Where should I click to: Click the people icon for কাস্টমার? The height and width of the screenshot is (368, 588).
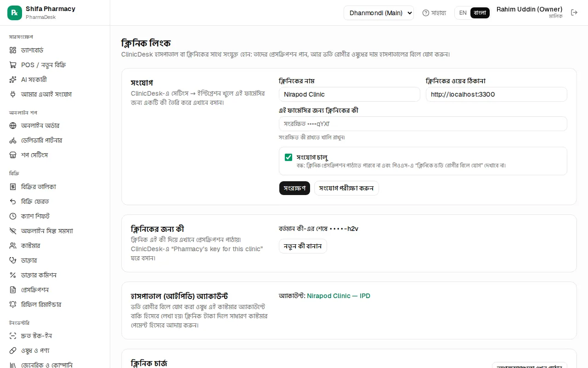click(x=13, y=246)
